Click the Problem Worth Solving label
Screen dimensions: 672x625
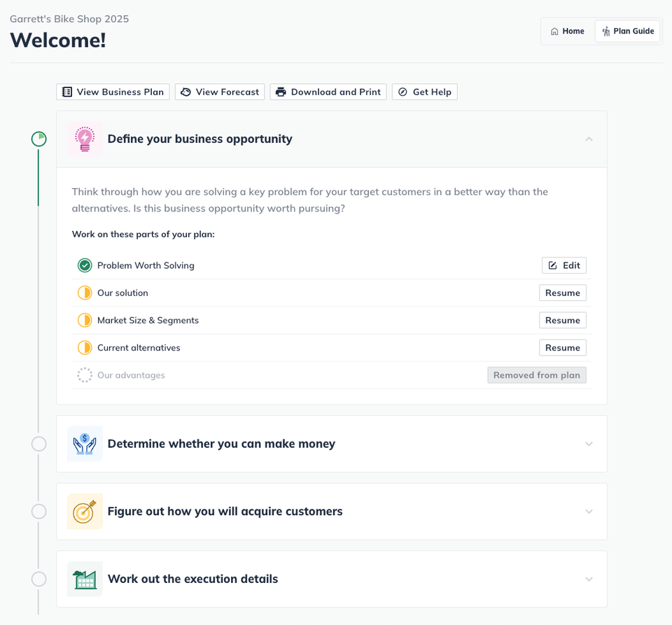[x=146, y=265]
